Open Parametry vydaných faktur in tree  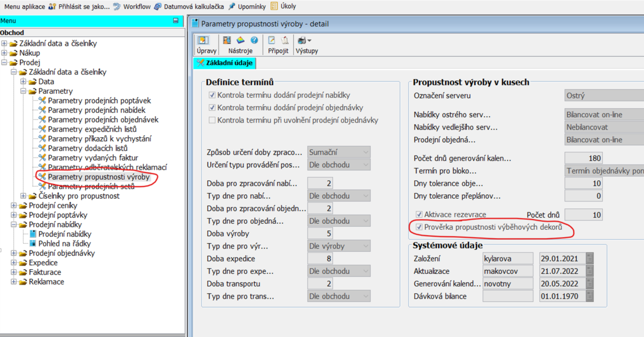(93, 158)
